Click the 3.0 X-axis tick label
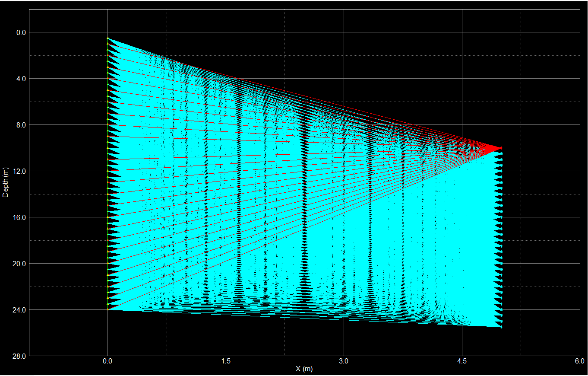Screen dimensions: 588x376 [x=344, y=361]
